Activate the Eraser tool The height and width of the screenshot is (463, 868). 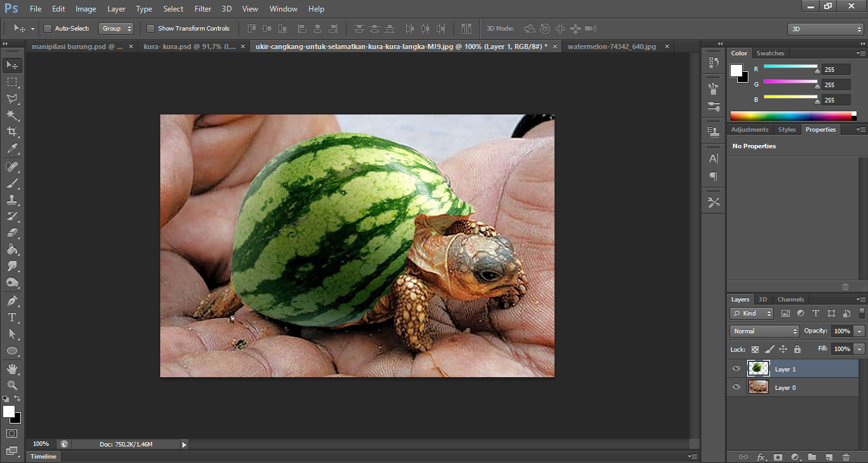12,232
